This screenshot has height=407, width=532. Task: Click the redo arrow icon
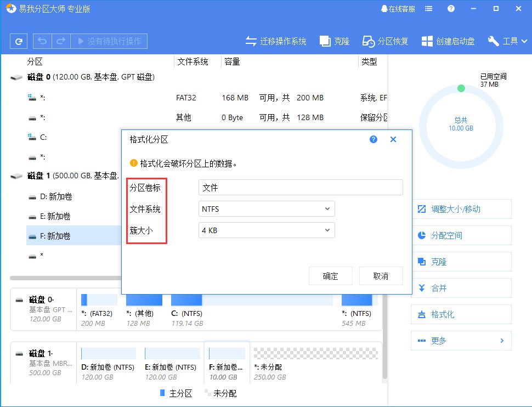(x=61, y=41)
